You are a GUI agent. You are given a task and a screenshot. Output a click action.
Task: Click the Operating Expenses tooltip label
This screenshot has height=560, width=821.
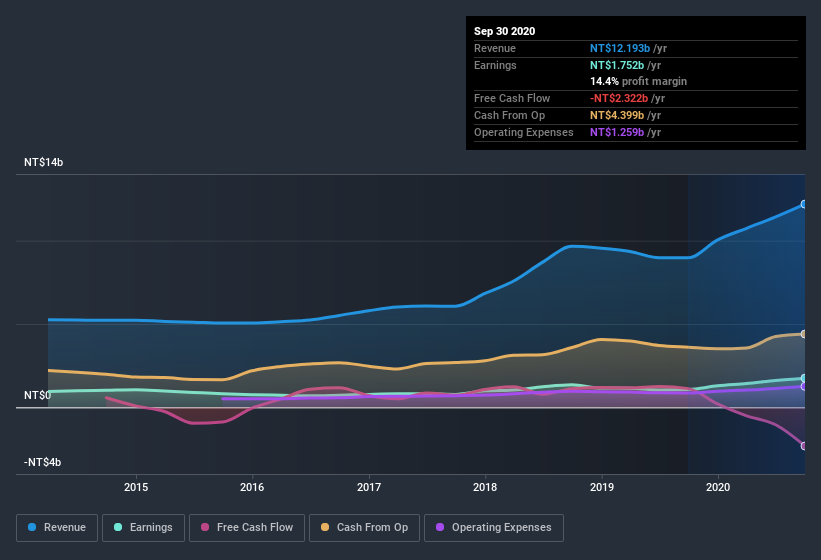point(524,132)
